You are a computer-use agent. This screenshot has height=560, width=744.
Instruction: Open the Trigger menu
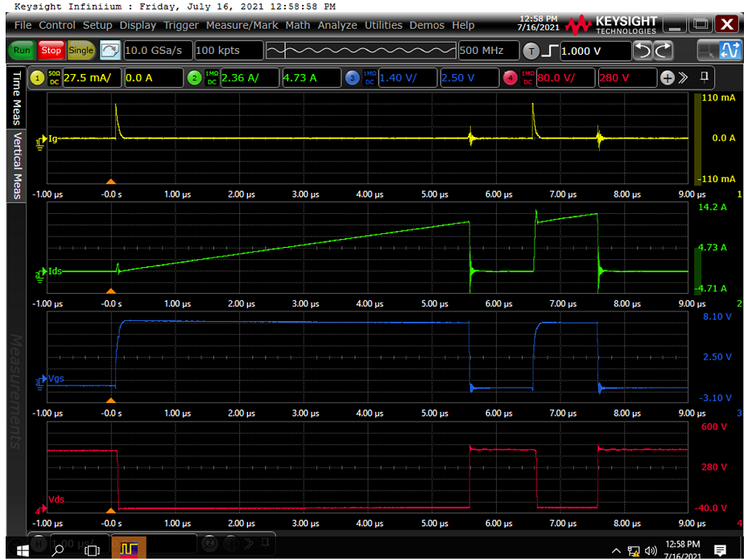181,25
